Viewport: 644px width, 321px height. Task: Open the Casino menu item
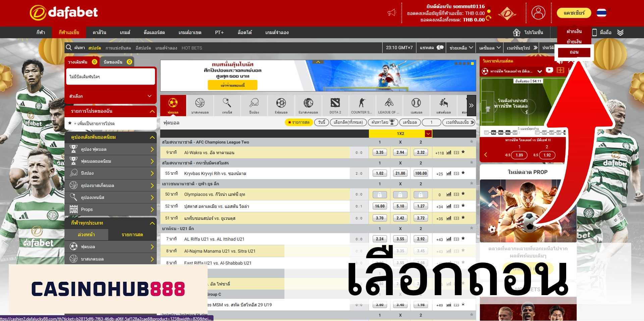pyautogui.click(x=100, y=32)
